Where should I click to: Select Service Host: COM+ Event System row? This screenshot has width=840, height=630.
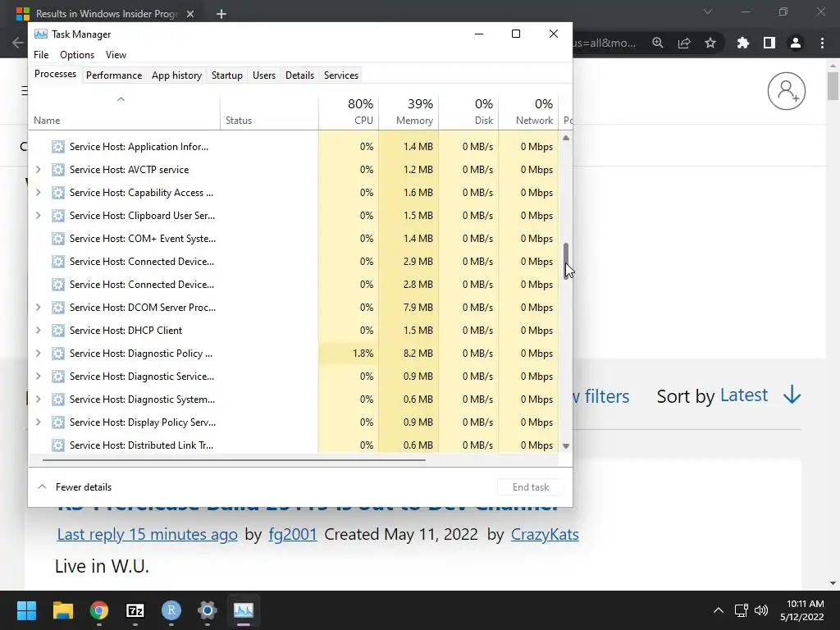pyautogui.click(x=294, y=239)
